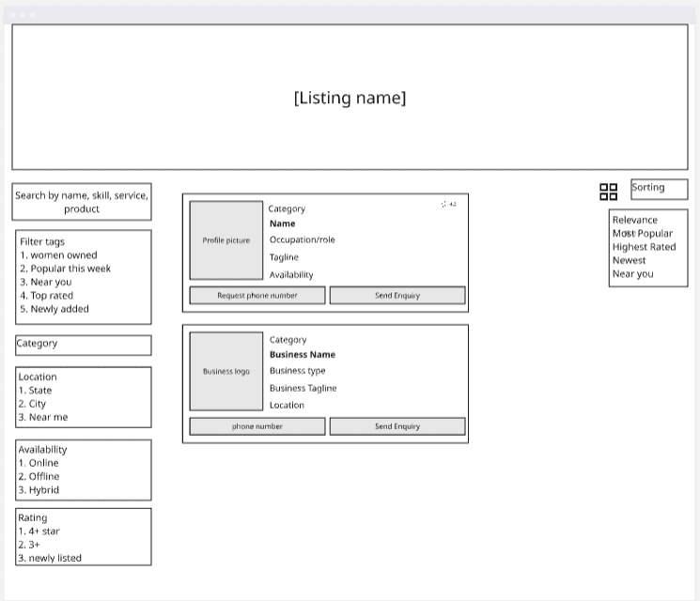This screenshot has width=700, height=601.
Task: Open the Sorting dropdown
Action: coord(659,189)
